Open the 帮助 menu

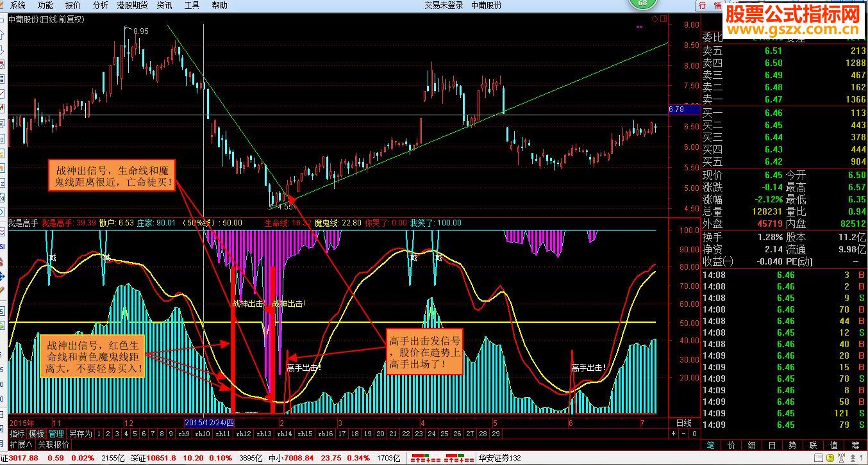point(219,5)
